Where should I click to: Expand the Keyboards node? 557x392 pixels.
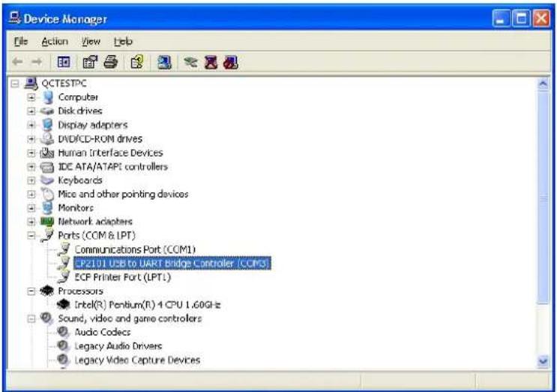[31, 181]
